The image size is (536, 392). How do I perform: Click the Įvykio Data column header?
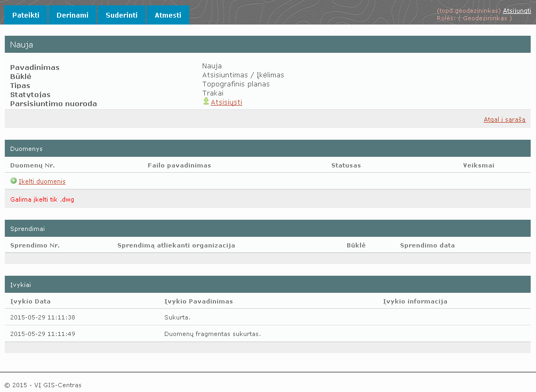coord(30,301)
